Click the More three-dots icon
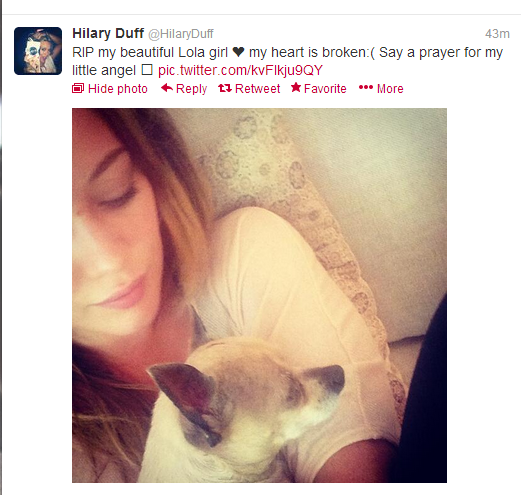Screen dimensions: 521x495 366,88
